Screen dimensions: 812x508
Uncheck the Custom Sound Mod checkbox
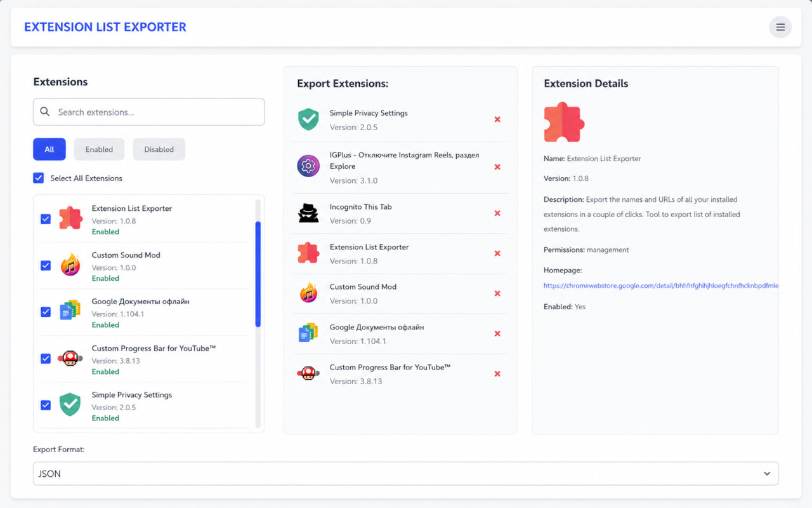click(46, 265)
